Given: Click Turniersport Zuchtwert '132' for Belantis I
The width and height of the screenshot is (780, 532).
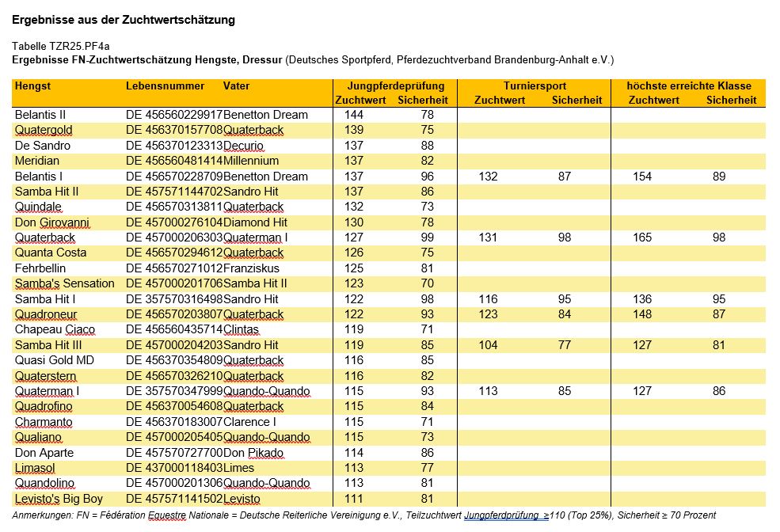Looking at the screenshot, I should tap(488, 177).
